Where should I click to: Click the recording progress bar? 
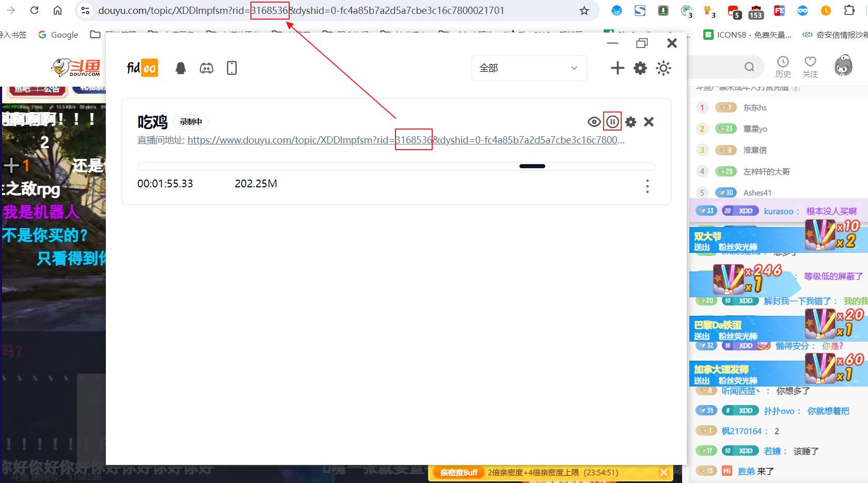tap(396, 166)
